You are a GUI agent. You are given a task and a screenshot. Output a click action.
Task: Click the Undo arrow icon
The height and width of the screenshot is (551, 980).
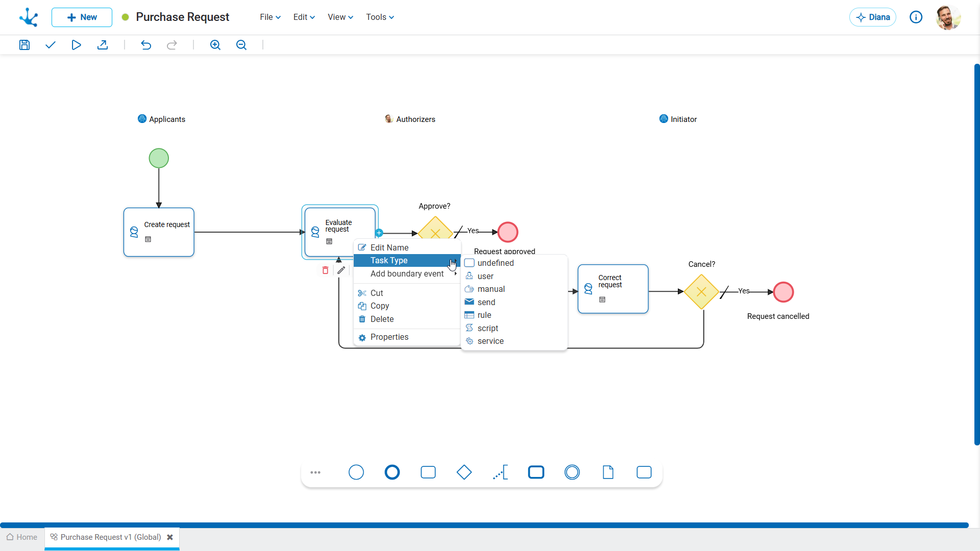pos(146,45)
